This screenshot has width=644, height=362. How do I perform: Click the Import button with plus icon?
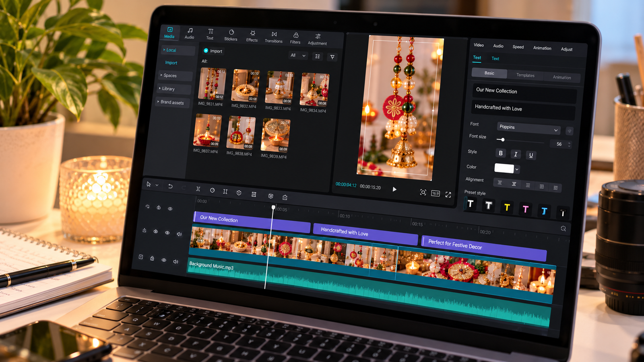(x=213, y=51)
